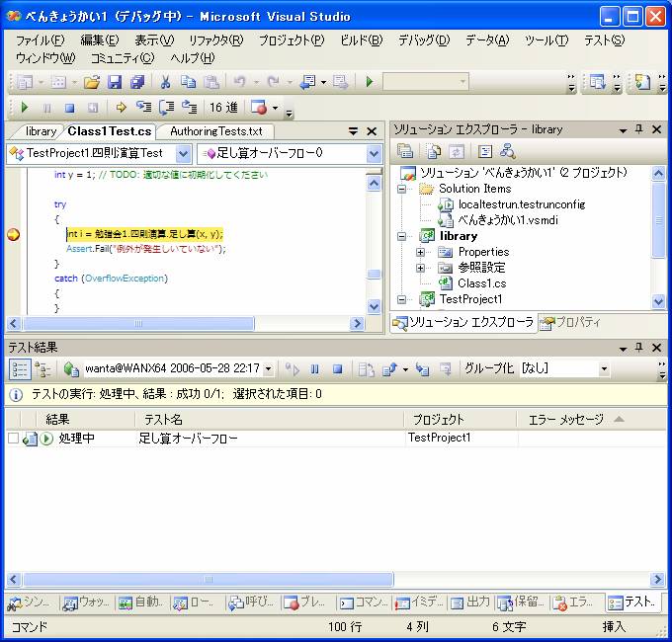This screenshot has height=642, width=672.
Task: Open the デバッグ(D) menu
Action: click(423, 40)
